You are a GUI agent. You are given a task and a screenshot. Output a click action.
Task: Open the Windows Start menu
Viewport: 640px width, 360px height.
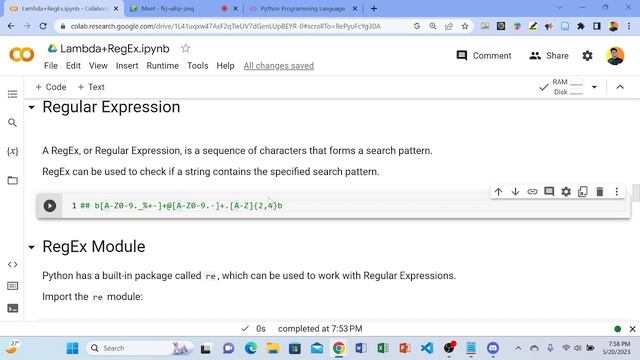(x=72, y=348)
